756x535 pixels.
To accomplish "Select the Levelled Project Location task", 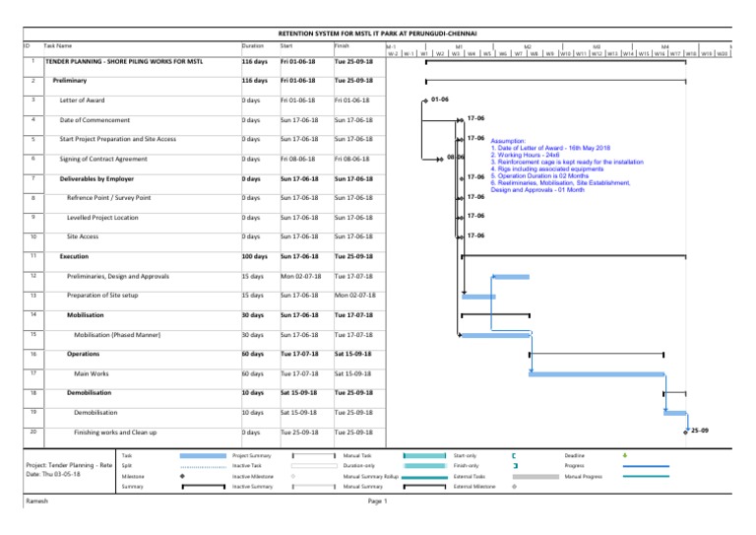I will tap(102, 218).
